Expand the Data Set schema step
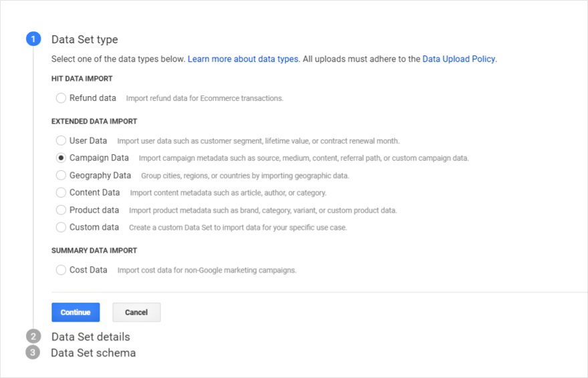The image size is (588, 378). [x=94, y=353]
